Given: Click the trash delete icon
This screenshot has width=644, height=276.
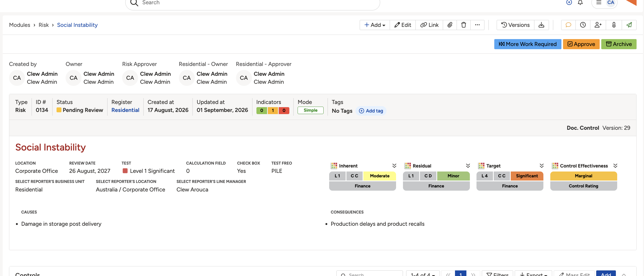Looking at the screenshot, I should point(463,25).
